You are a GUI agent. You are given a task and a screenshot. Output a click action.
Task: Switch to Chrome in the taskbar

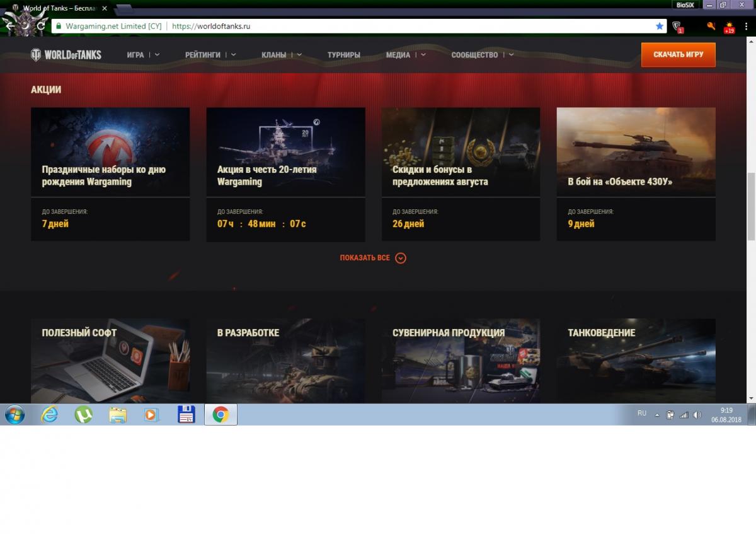coord(220,414)
